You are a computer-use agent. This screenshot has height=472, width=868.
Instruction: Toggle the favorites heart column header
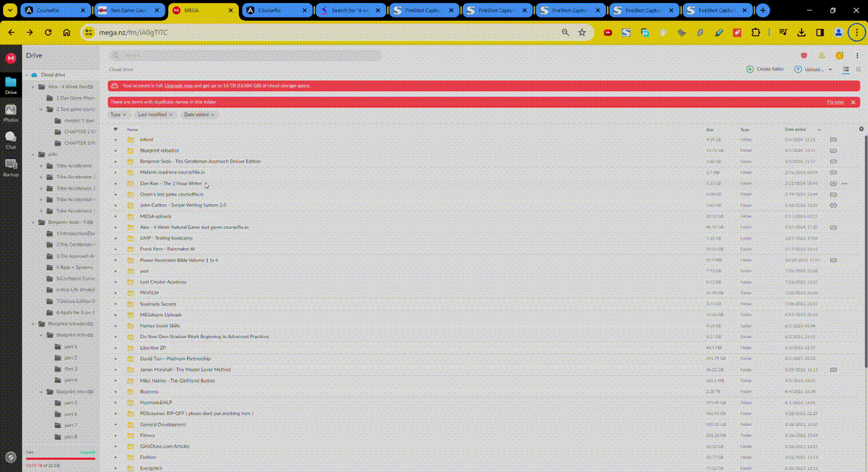click(x=115, y=129)
